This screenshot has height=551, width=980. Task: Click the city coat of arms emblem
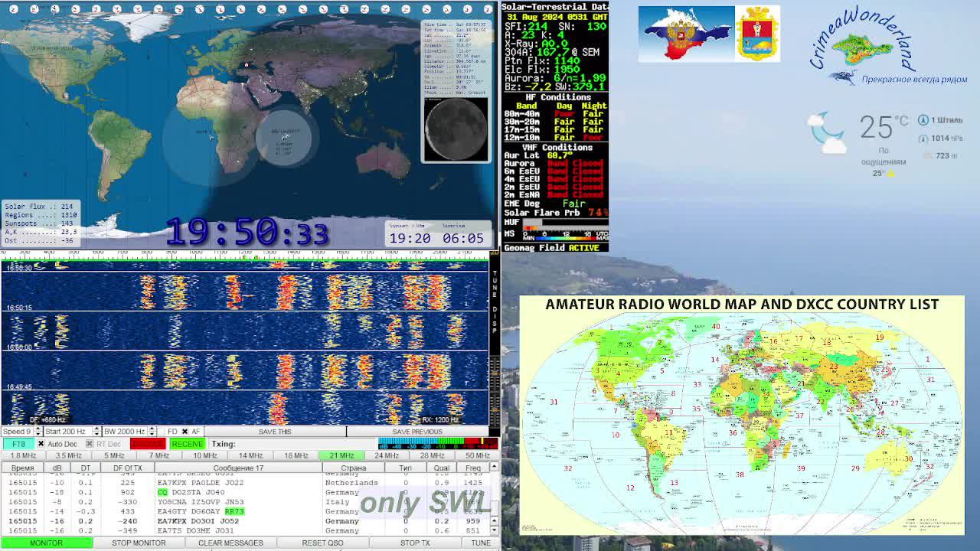coord(758,34)
